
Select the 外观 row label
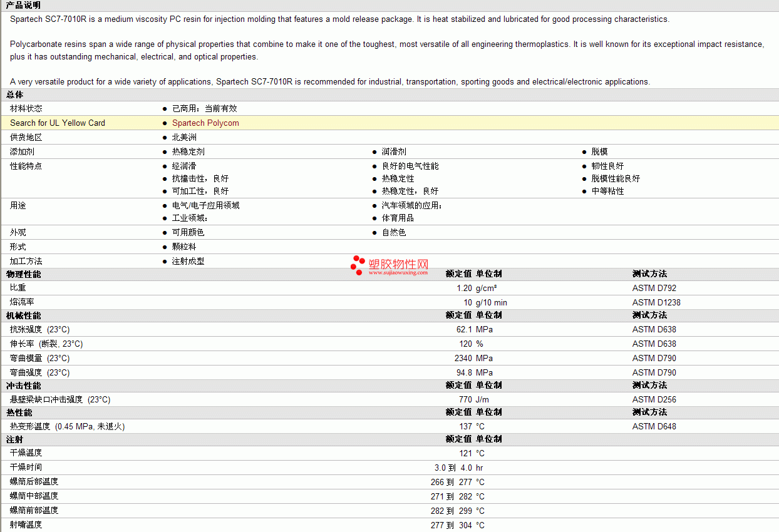(18, 233)
